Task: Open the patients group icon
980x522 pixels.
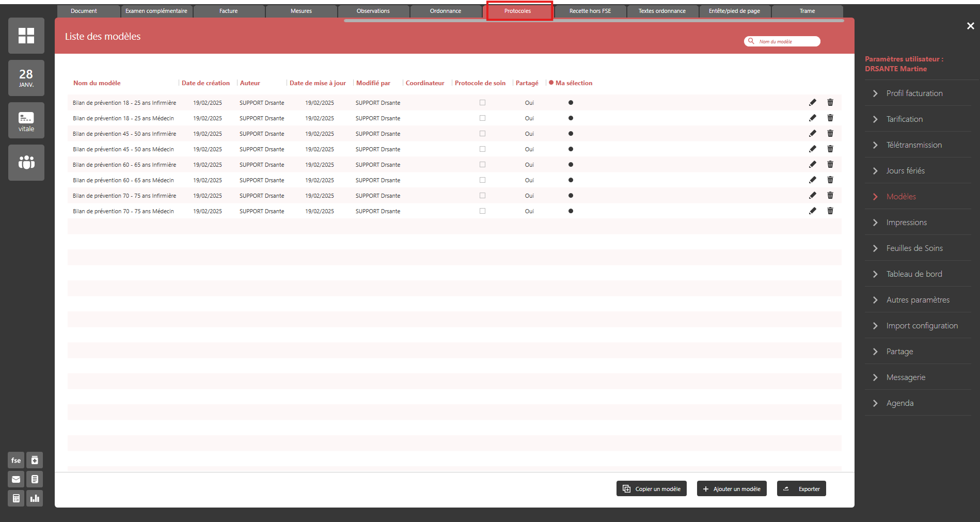Action: 26,163
